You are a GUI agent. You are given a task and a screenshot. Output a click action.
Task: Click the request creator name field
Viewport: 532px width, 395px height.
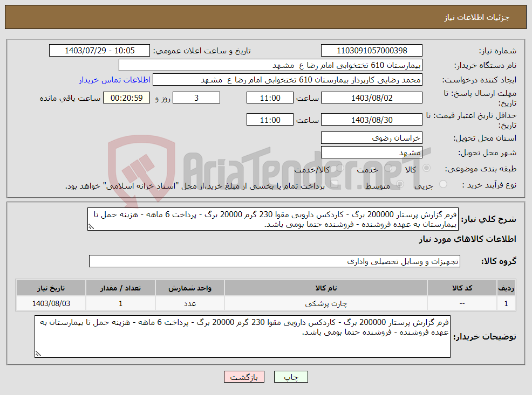click(288, 80)
